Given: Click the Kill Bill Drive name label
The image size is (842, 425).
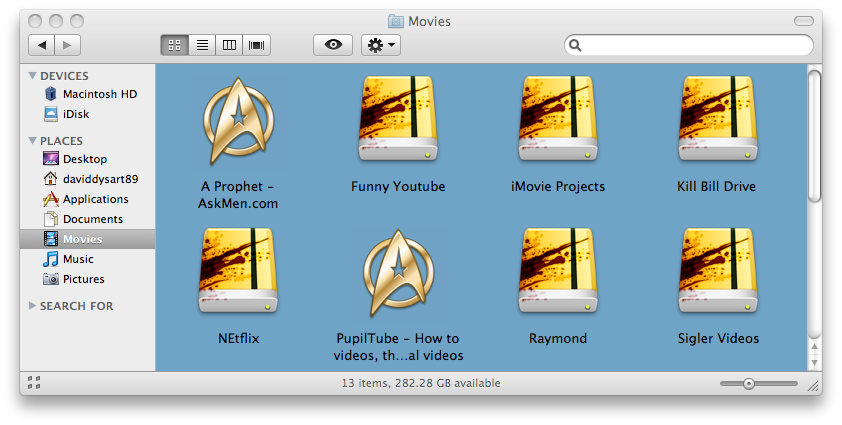Looking at the screenshot, I should 716,186.
